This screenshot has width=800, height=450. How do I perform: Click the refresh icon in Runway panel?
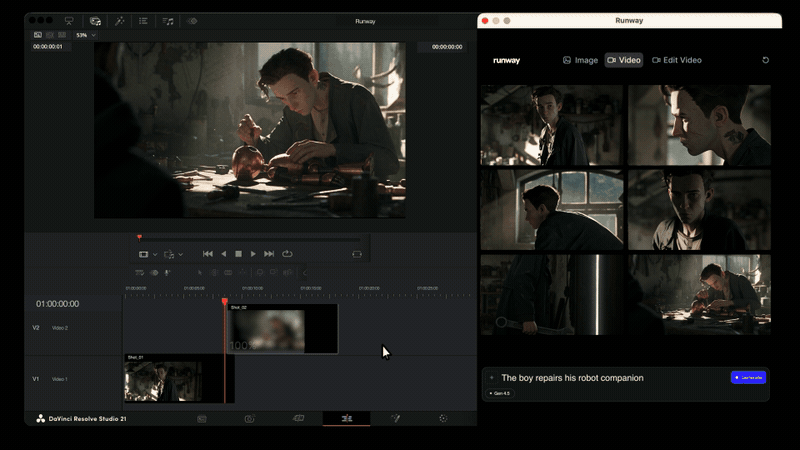[765, 60]
